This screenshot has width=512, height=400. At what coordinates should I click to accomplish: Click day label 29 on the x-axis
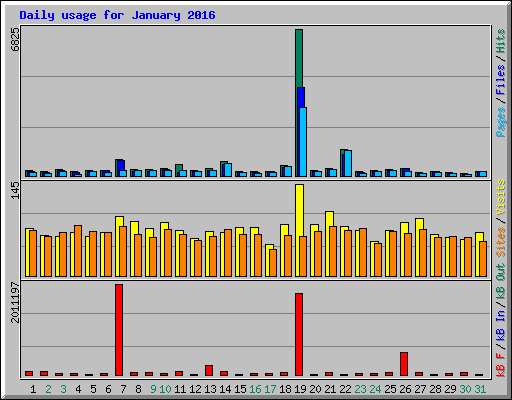click(x=450, y=389)
